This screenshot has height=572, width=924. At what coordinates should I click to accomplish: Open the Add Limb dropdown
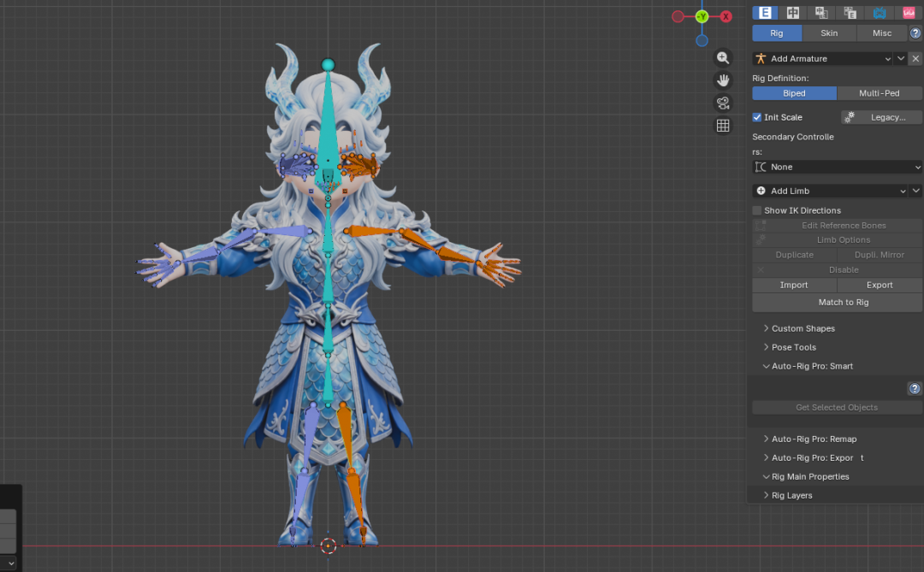tap(830, 191)
